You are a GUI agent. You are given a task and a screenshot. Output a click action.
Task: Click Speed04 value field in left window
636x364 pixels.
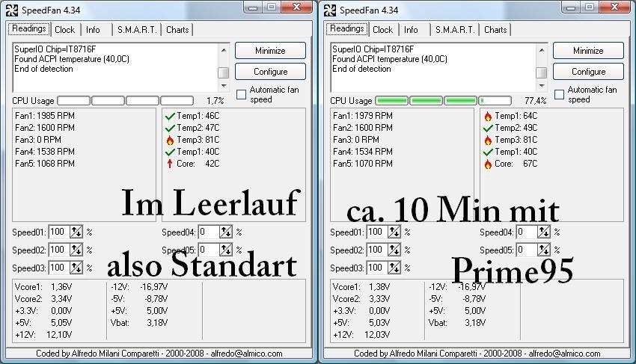tap(209, 232)
